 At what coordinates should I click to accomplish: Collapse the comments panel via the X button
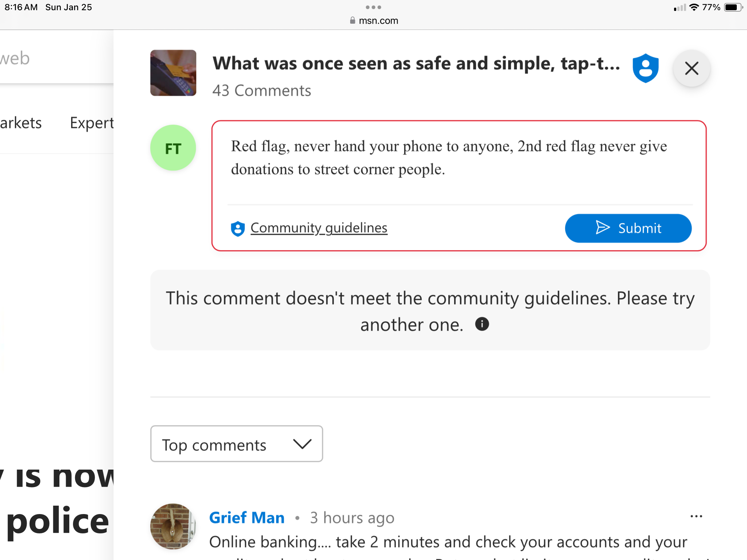click(x=691, y=68)
